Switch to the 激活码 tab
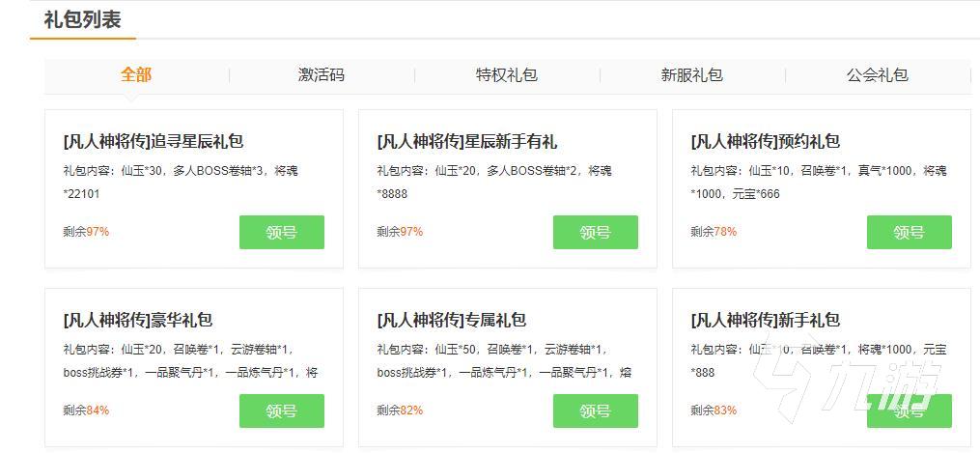This screenshot has width=980, height=453. [322, 75]
